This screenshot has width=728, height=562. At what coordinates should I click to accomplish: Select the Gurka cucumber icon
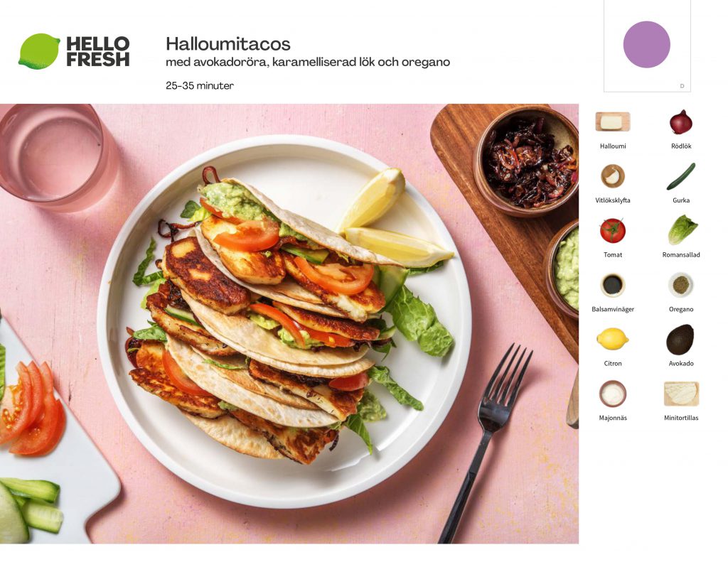click(x=680, y=176)
